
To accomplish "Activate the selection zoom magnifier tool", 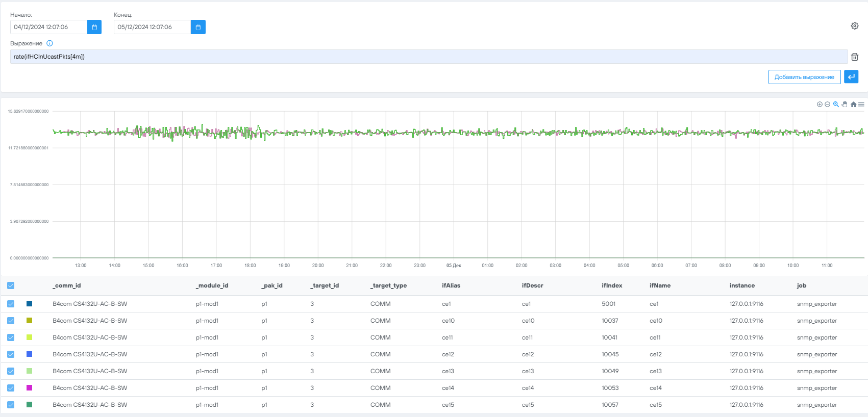I will coord(836,105).
